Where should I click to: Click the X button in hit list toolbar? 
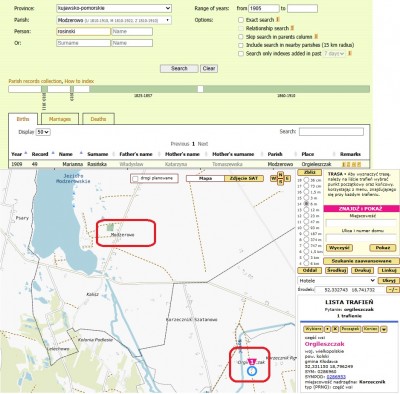[x=335, y=329]
